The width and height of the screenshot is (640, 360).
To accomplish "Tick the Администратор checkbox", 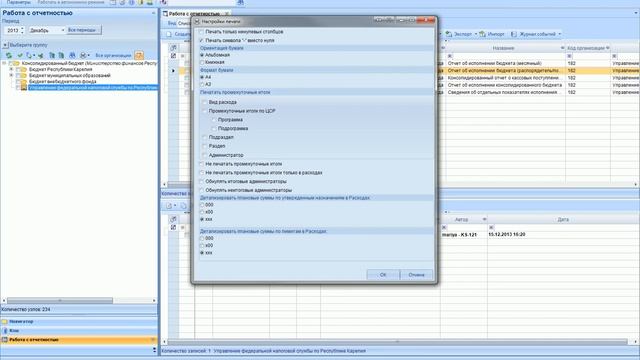I will (204, 155).
